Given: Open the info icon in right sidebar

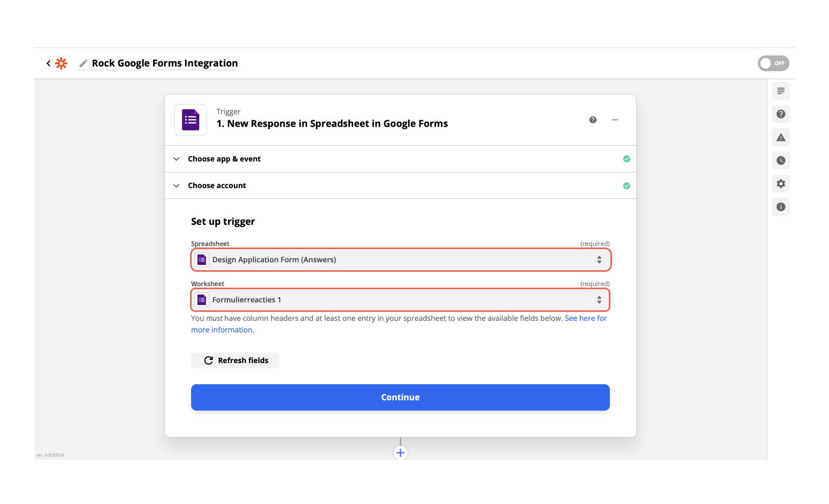Looking at the screenshot, I should [x=781, y=207].
